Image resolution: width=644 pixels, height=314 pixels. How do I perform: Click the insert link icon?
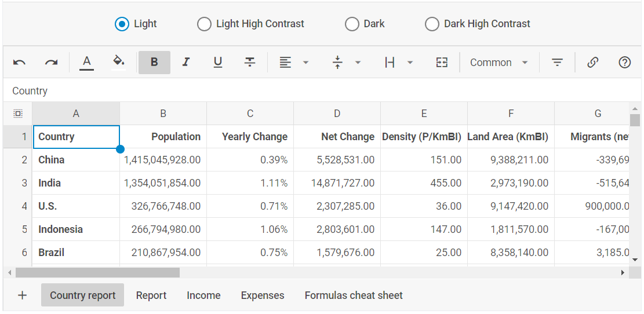(x=592, y=63)
